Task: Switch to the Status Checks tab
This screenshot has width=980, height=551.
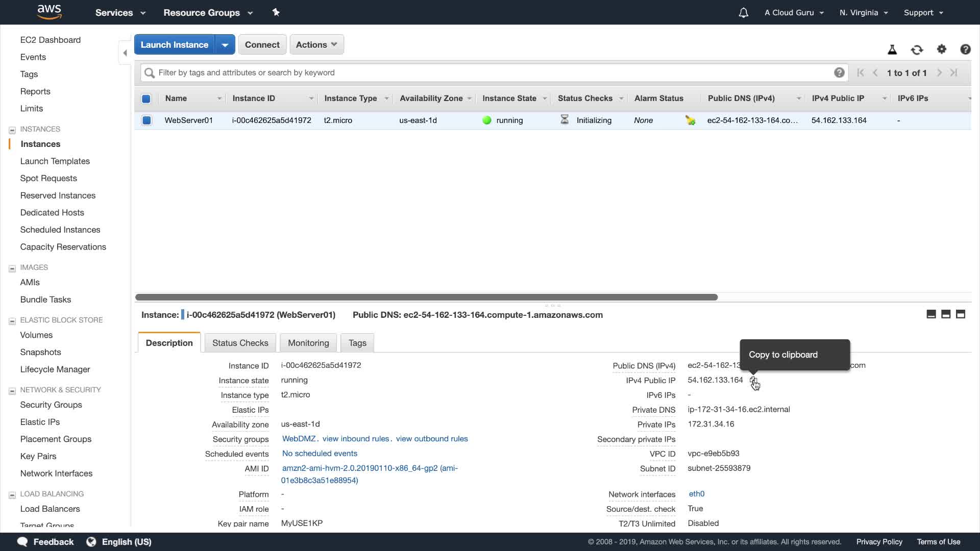Action: tap(240, 343)
